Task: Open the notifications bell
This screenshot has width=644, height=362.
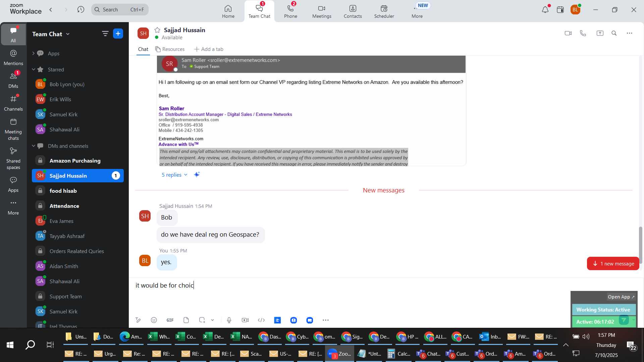Action: (x=545, y=10)
